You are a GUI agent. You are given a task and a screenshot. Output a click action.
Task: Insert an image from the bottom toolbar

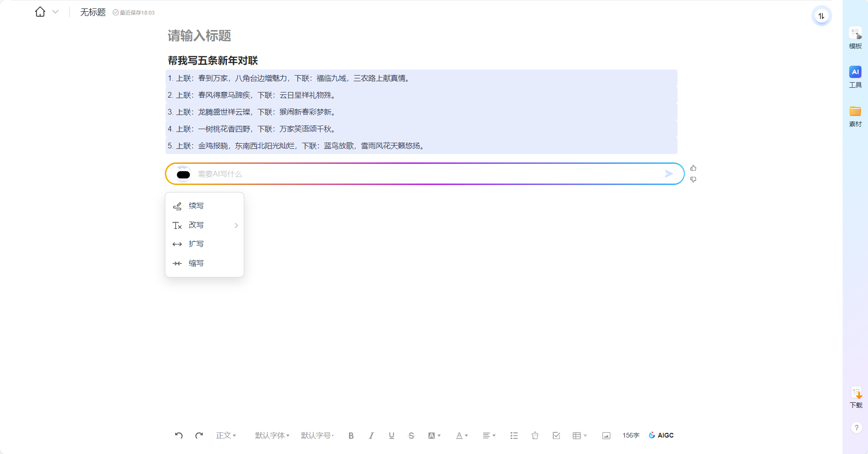(x=606, y=435)
